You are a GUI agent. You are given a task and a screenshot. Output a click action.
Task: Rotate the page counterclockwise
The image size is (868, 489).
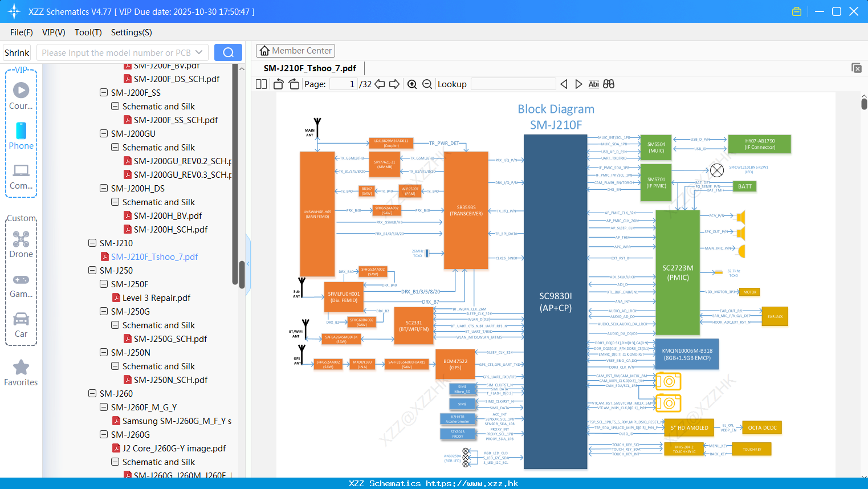[x=278, y=84]
